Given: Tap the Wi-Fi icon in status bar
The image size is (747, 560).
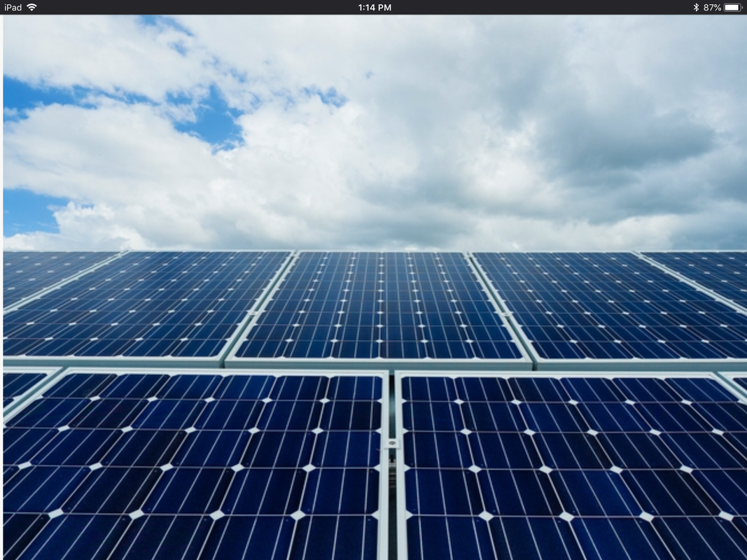Looking at the screenshot, I should coord(32,7).
